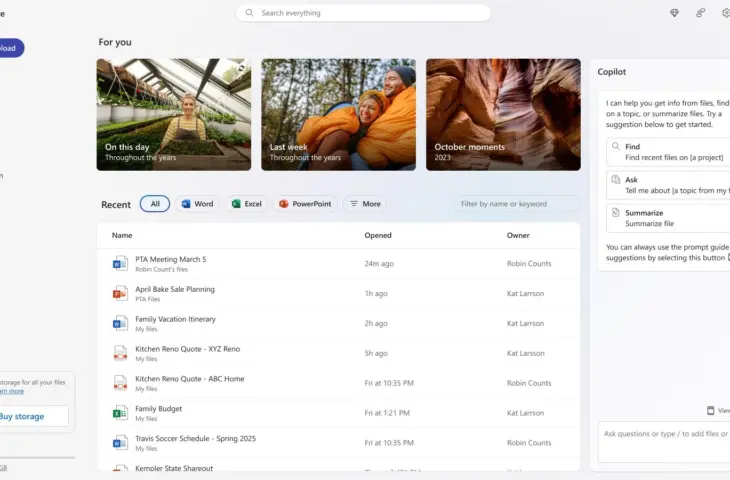Click the Learn more storage link

click(x=12, y=391)
